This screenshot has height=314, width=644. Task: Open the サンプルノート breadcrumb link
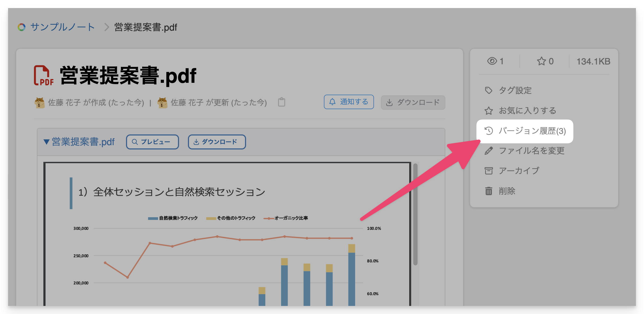tap(62, 27)
